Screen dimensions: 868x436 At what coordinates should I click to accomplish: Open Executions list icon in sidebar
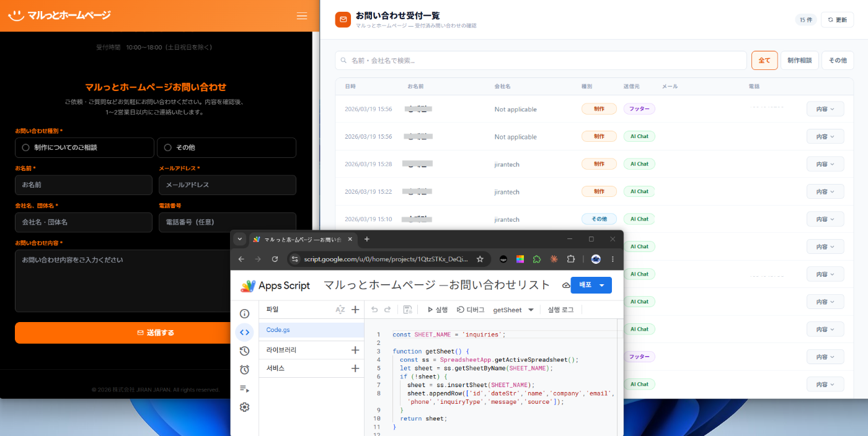(244, 389)
